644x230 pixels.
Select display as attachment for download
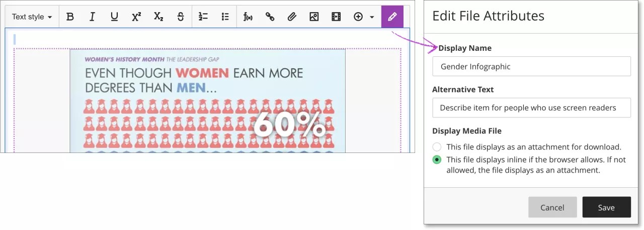pos(437,147)
